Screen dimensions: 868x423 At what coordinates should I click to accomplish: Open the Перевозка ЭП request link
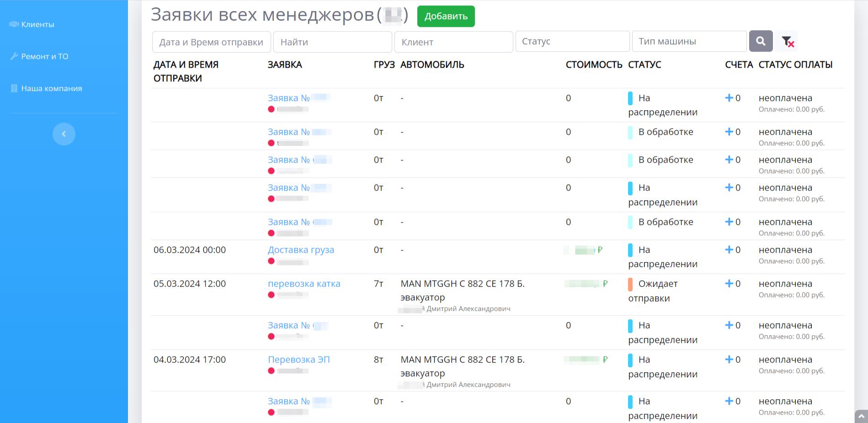pos(298,359)
